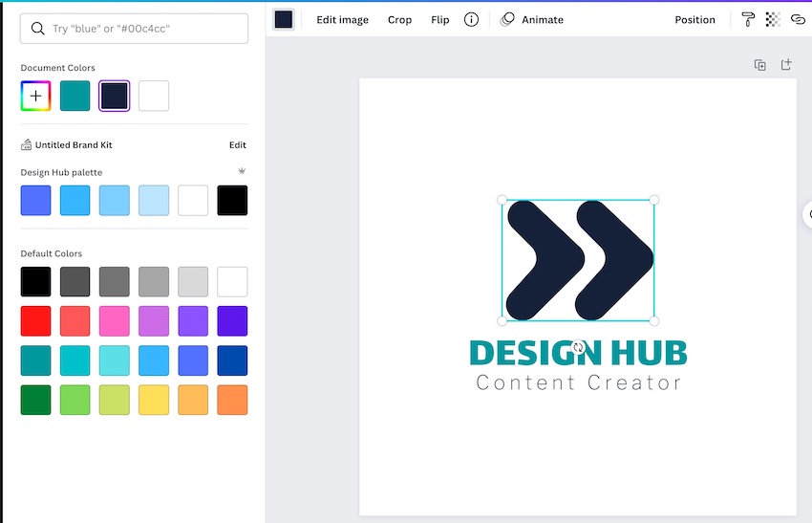Choose the pink default color swatch
Screen dimensions: 812x523
pos(115,321)
